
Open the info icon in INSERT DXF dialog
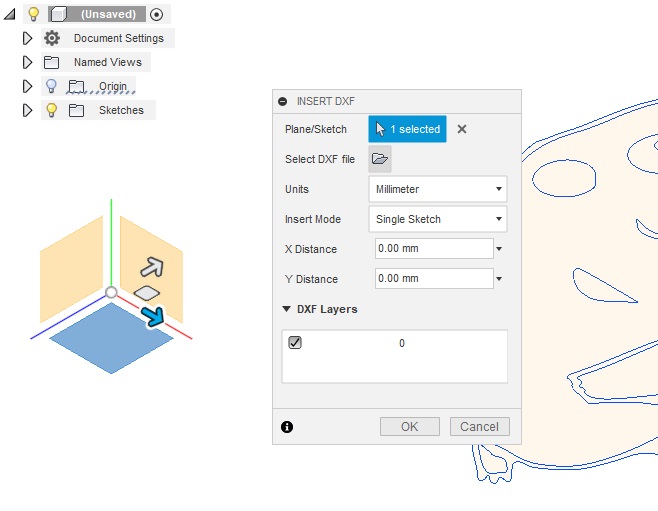coord(287,427)
